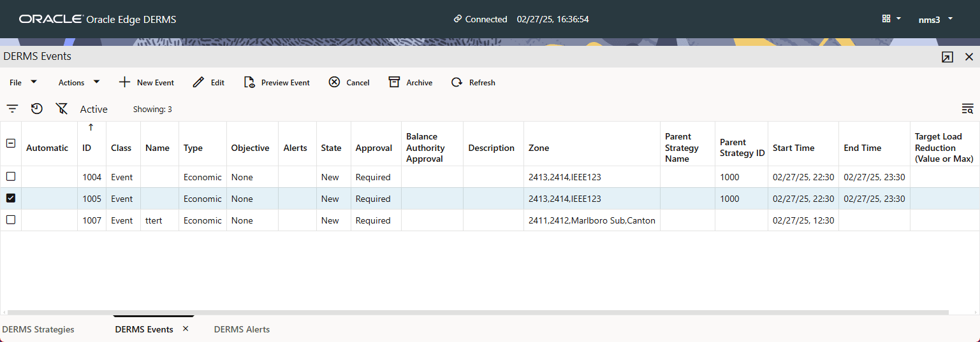The height and width of the screenshot is (342, 980).
Task: Expand the grid launcher dropdown arrow
Action: click(x=899, y=18)
